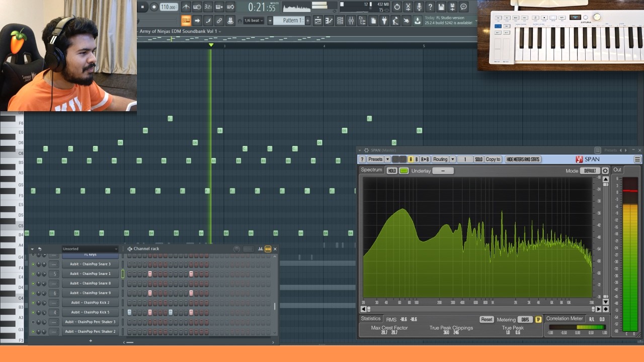Image resolution: width=644 pixels, height=362 pixels.
Task: Click the record button in the transport bar
Action: point(154,7)
